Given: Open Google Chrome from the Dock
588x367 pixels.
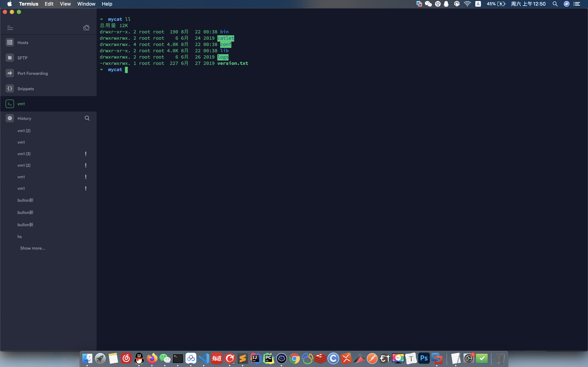Looking at the screenshot, I should tap(295, 358).
